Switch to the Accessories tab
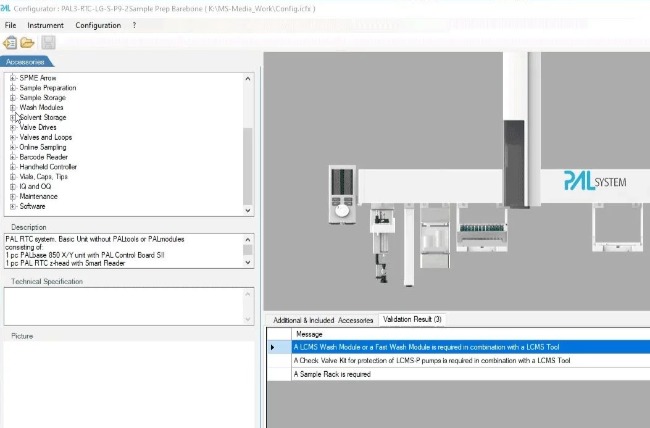 (26, 62)
